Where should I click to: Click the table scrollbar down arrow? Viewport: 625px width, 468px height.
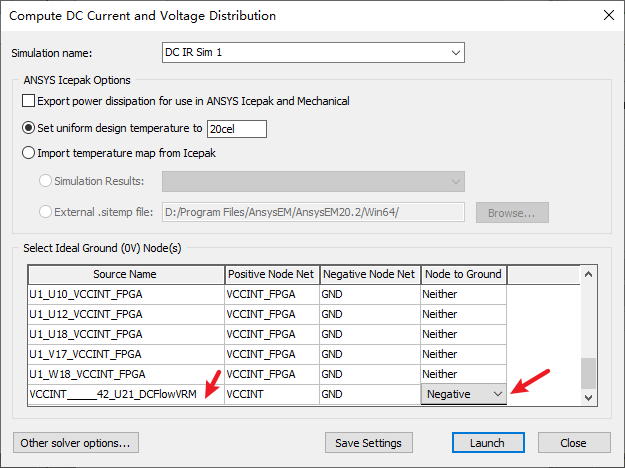(588, 397)
